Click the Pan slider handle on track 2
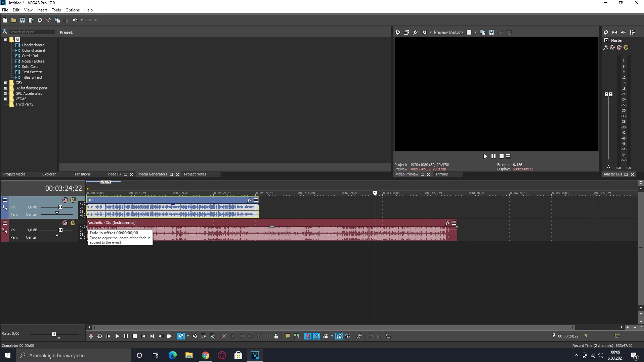The height and width of the screenshot is (362, 644). click(x=57, y=236)
